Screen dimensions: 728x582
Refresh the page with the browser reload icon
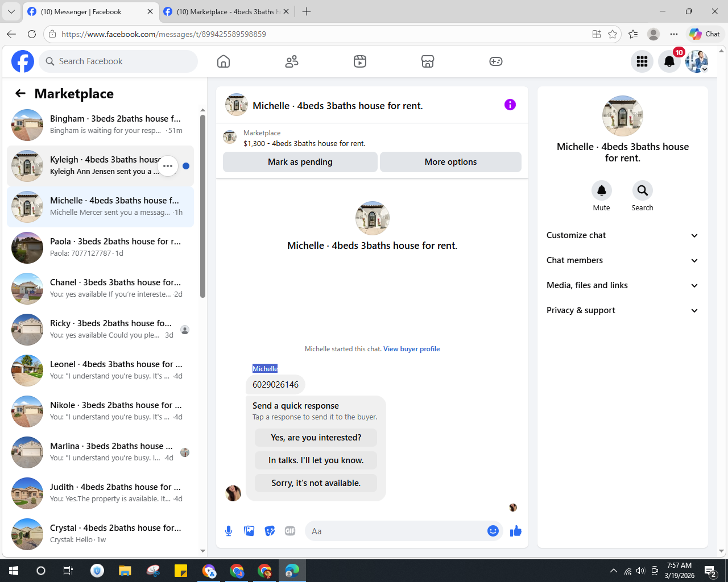click(x=32, y=34)
